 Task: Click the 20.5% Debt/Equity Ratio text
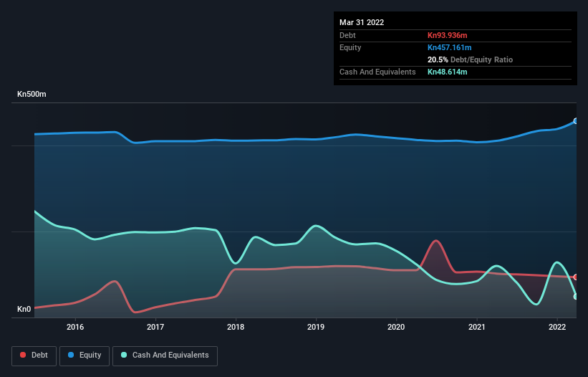[471, 59]
